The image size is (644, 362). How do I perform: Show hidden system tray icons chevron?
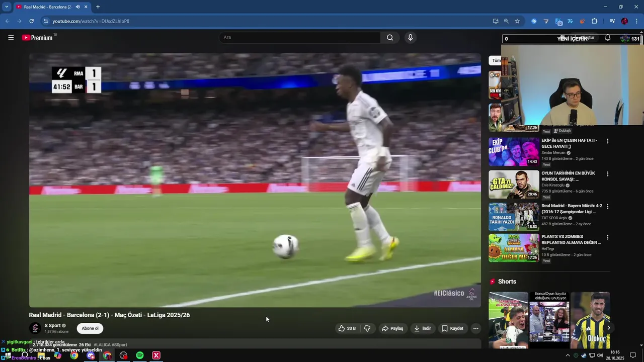pos(568,355)
